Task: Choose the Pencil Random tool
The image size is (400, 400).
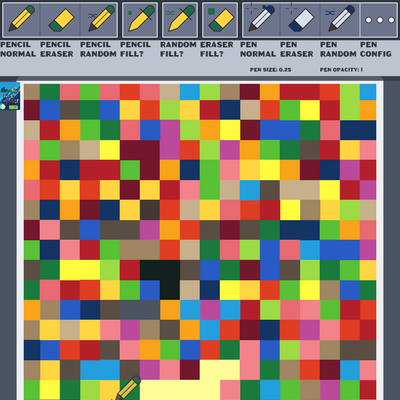Action: click(x=99, y=20)
